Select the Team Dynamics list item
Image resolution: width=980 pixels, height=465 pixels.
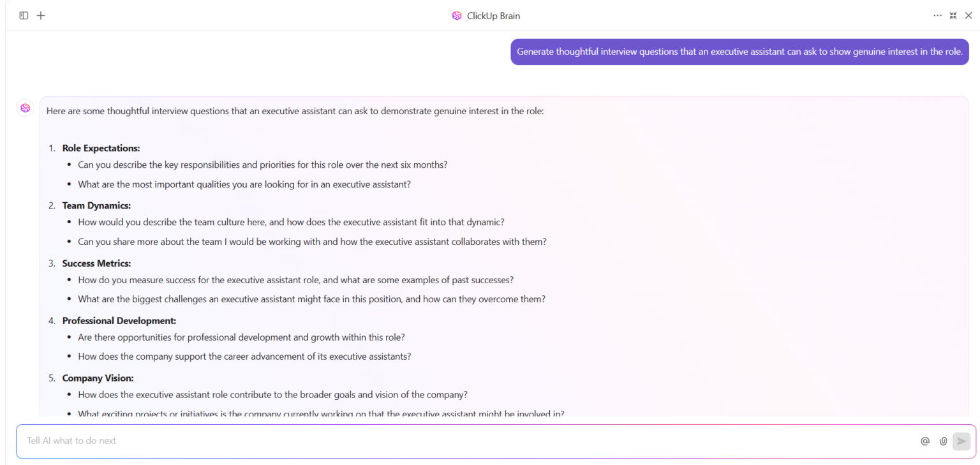point(96,205)
